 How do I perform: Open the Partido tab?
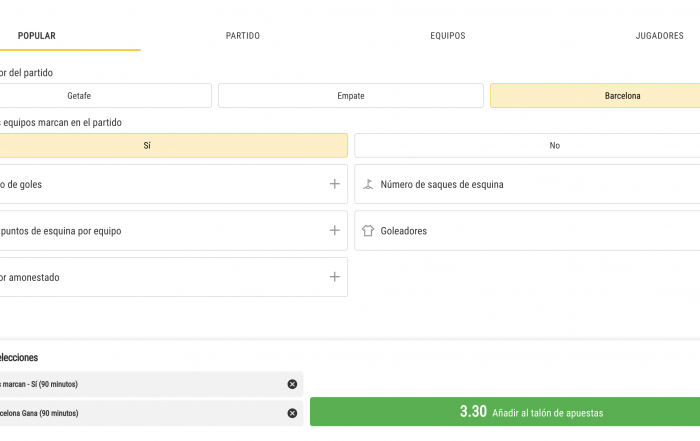pos(243,36)
